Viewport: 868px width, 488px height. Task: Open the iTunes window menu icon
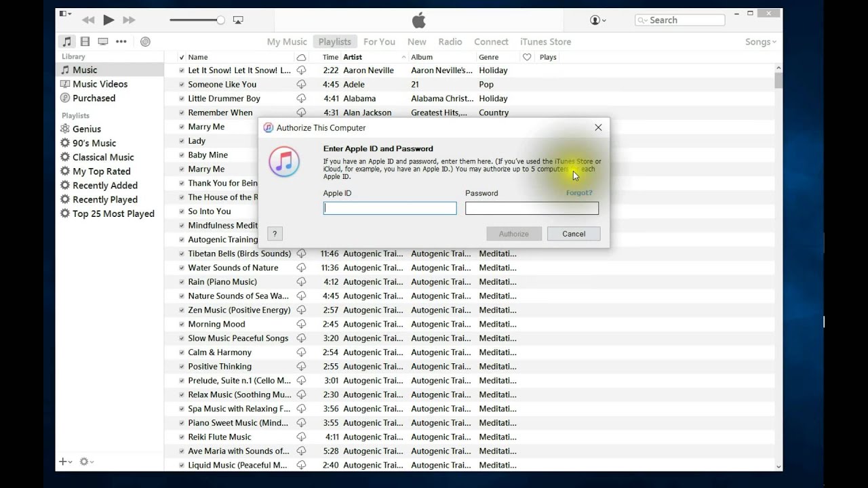65,14
